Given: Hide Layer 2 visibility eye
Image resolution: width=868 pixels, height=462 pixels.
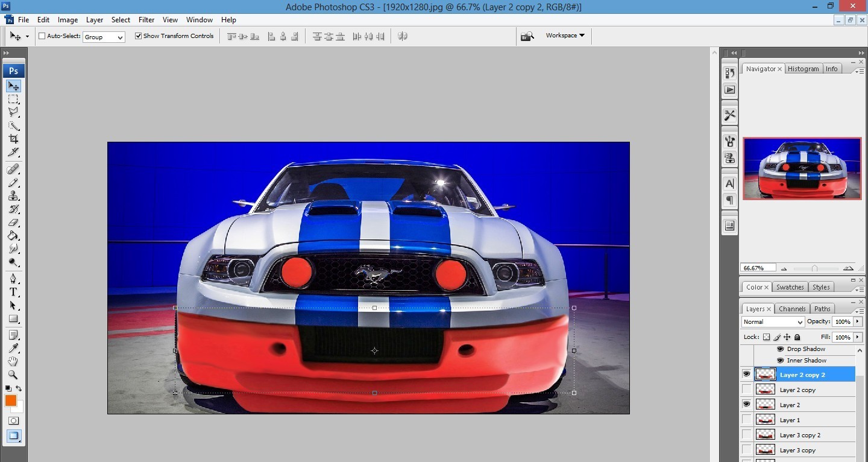Looking at the screenshot, I should point(747,404).
